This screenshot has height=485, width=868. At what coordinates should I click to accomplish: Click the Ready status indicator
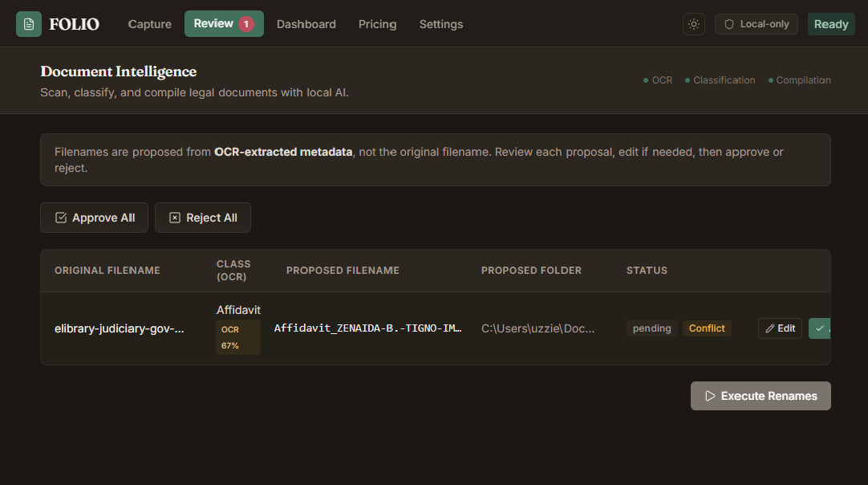pyautogui.click(x=831, y=24)
